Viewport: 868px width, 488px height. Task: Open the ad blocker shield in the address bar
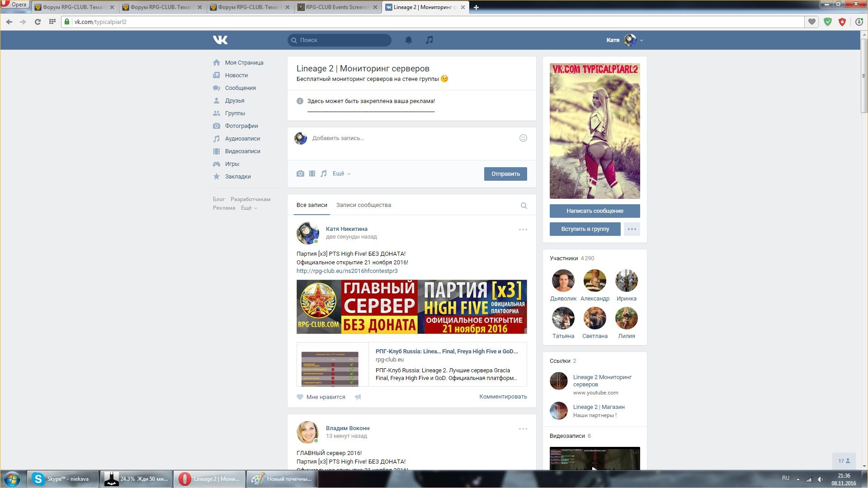(x=827, y=22)
